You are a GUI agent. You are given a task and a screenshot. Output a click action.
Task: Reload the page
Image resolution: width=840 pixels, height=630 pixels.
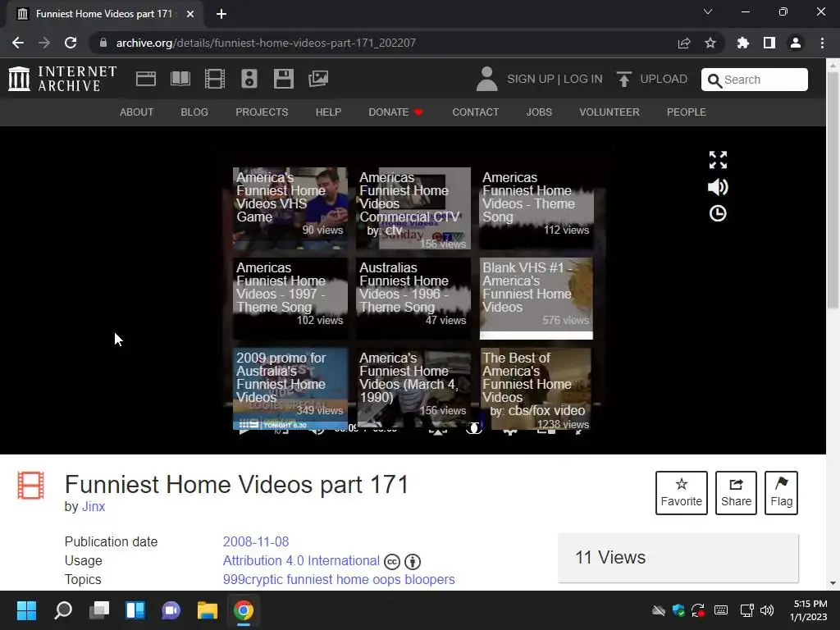(71, 43)
